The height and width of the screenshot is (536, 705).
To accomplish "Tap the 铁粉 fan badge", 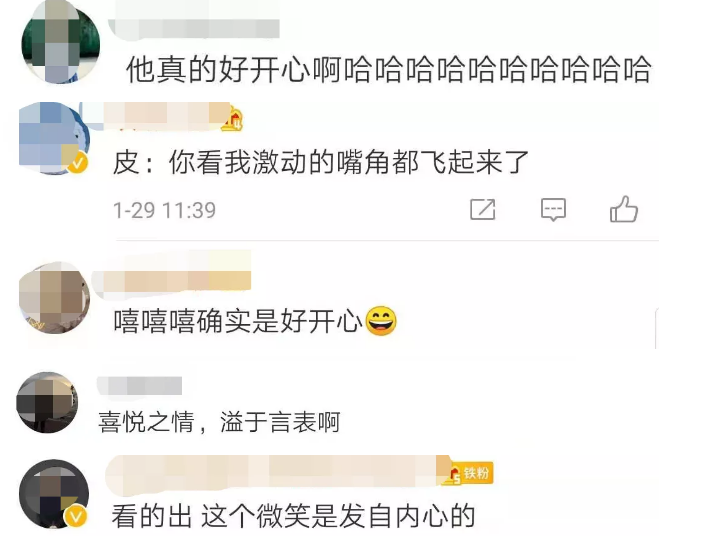I will pyautogui.click(x=470, y=473).
